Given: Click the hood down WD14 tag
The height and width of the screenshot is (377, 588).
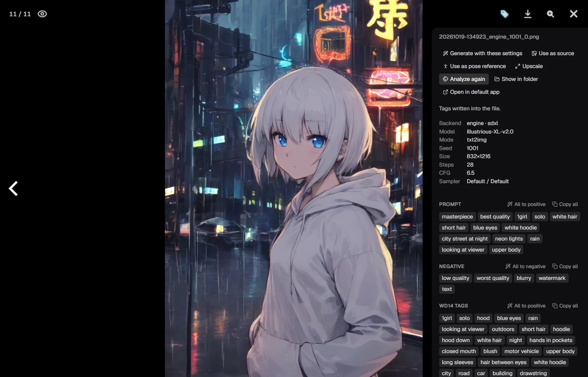Looking at the screenshot, I should coord(456,340).
